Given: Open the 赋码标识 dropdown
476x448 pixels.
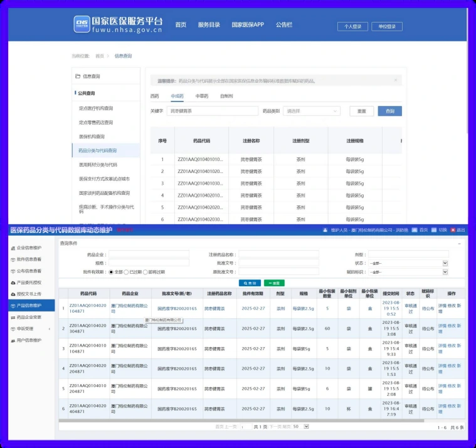Looking at the screenshot, I should (408, 272).
